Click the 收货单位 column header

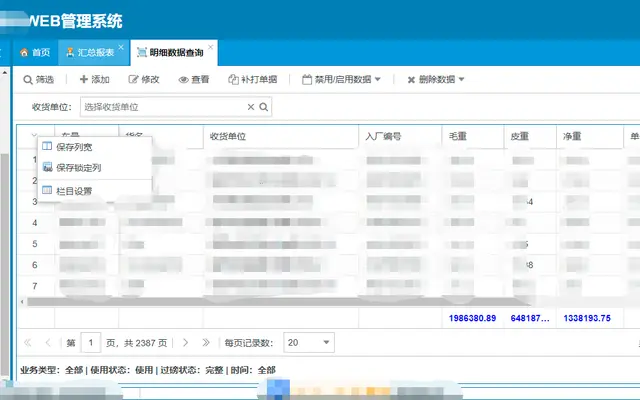[281, 136]
